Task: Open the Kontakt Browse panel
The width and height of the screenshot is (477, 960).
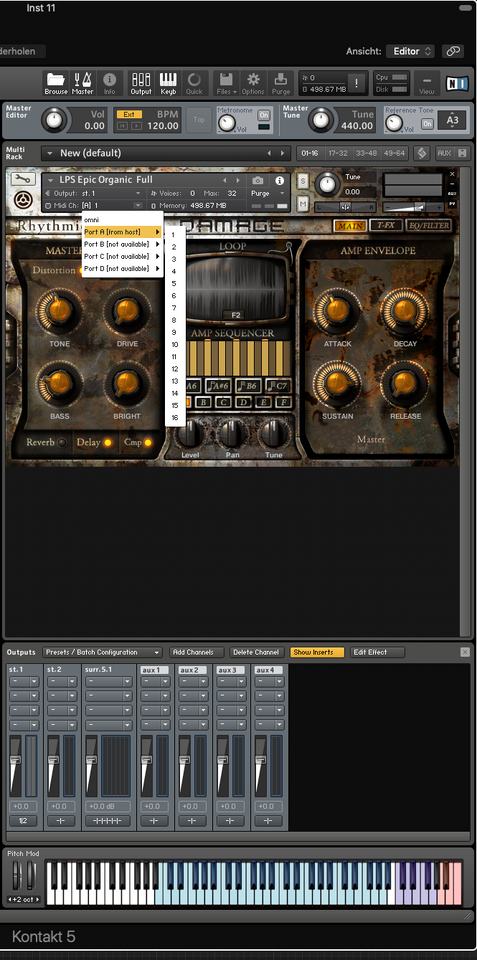Action: pos(56,83)
